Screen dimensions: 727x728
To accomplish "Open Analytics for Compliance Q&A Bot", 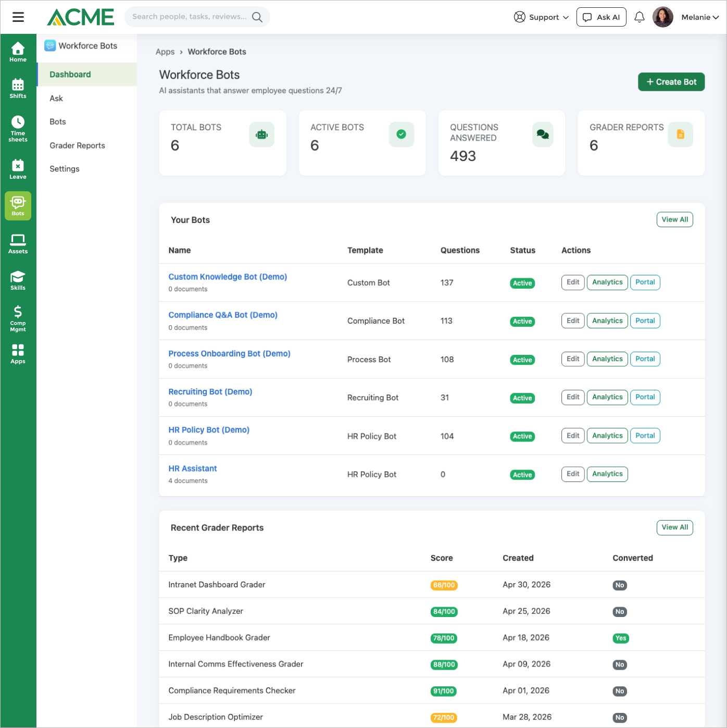I will pos(607,320).
